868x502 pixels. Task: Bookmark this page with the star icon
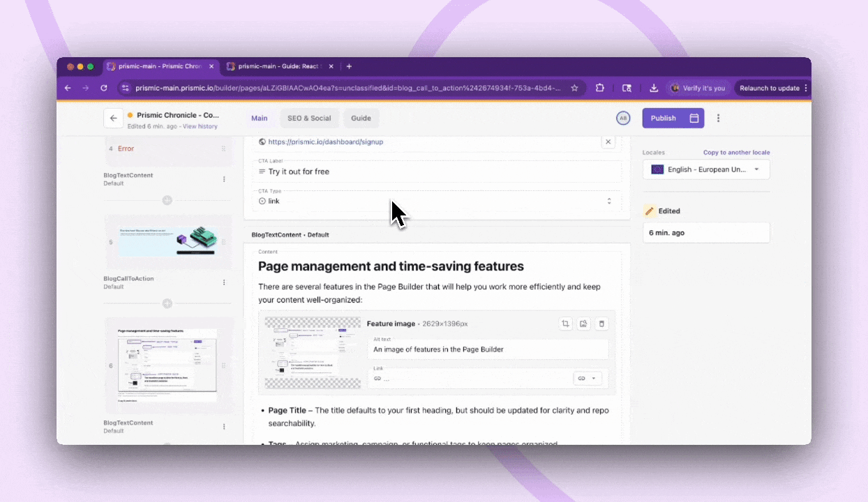click(x=574, y=89)
